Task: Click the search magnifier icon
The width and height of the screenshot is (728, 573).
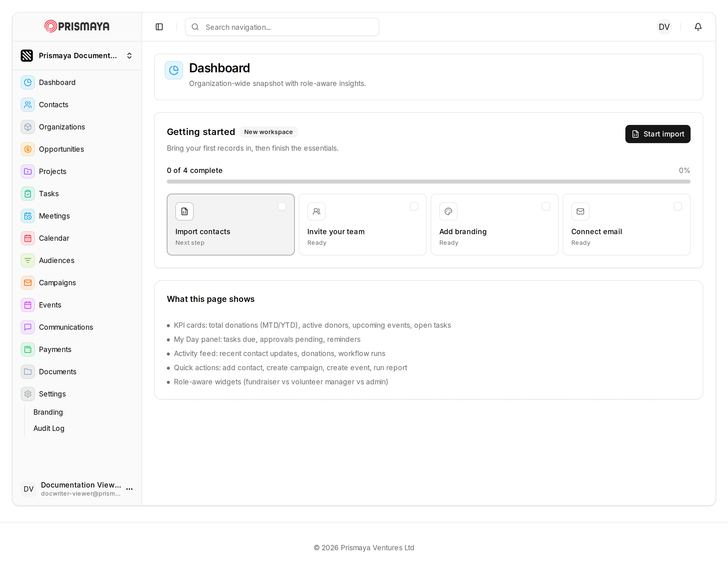Action: pos(195,27)
